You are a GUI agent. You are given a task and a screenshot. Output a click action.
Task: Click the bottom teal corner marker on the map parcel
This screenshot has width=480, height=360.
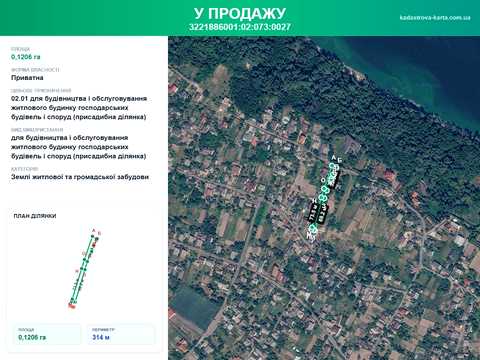312,228
